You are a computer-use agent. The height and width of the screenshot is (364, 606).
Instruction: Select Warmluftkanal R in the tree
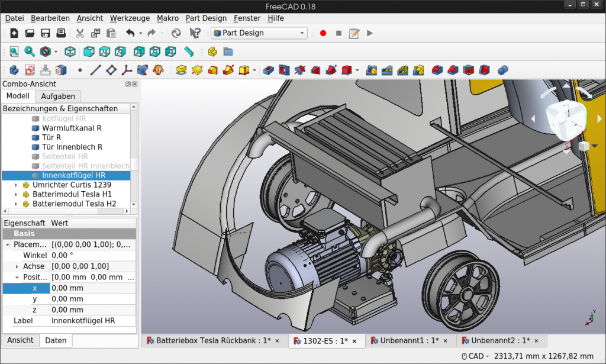[72, 128]
